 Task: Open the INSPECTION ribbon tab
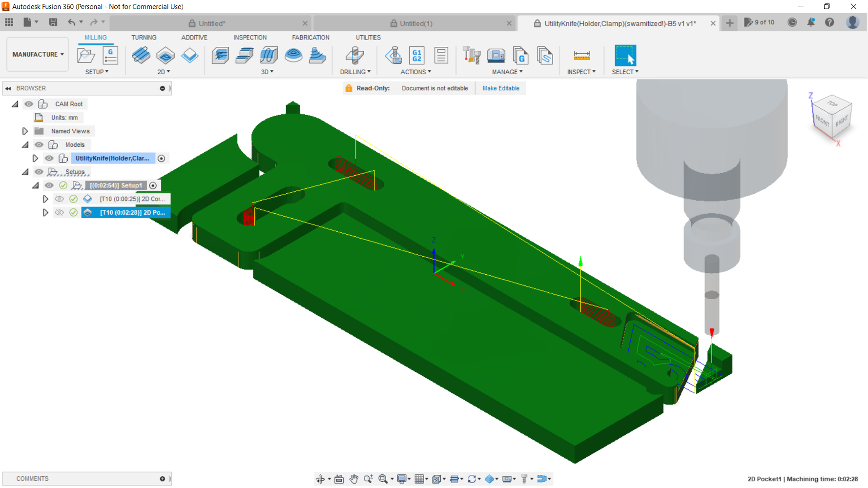250,38
